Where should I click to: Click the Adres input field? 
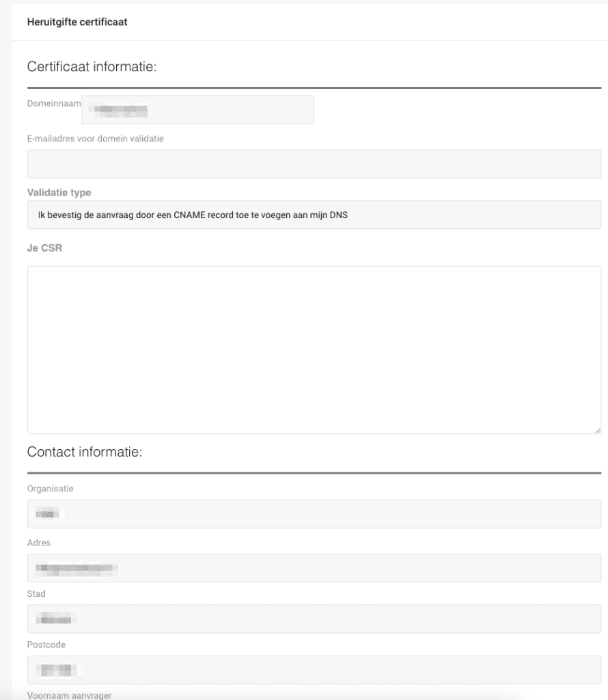[314, 568]
